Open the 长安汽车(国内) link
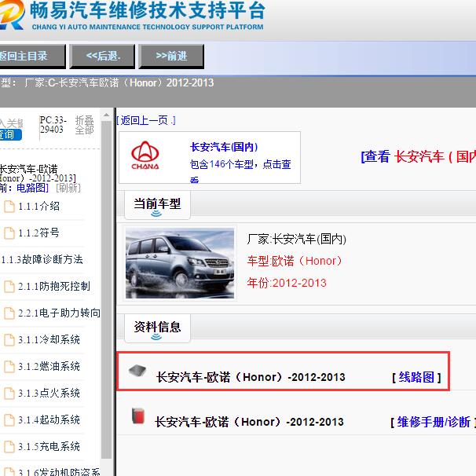 click(x=224, y=147)
